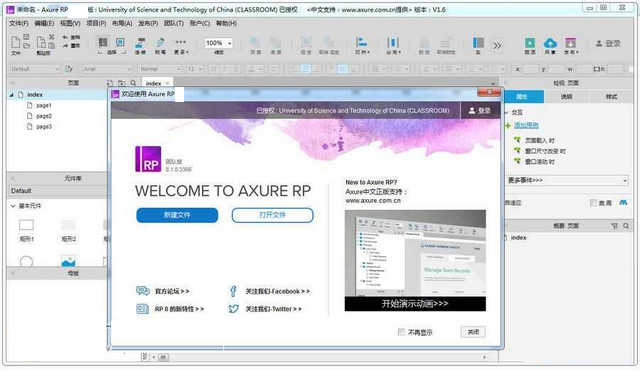Select the Notes tab in Inspector
Screen dimensions: 640x370
pyautogui.click(x=567, y=97)
